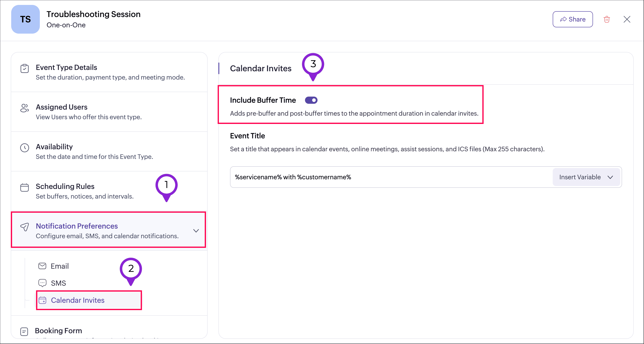Screen dimensions: 644x344
Task: Select the SMS notification submenu item
Action: (x=58, y=283)
